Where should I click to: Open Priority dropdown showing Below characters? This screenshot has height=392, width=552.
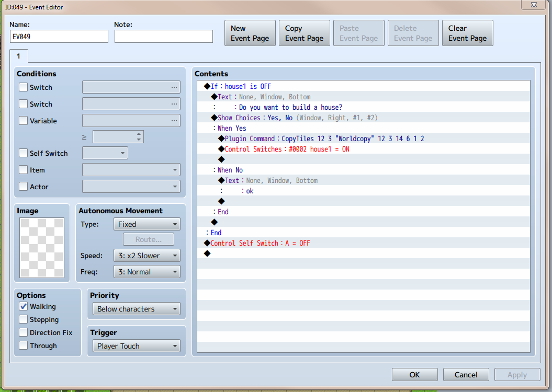137,309
